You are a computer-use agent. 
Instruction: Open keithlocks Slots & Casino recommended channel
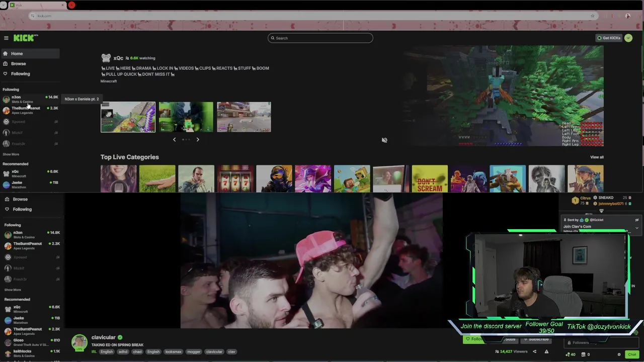[x=32, y=353]
